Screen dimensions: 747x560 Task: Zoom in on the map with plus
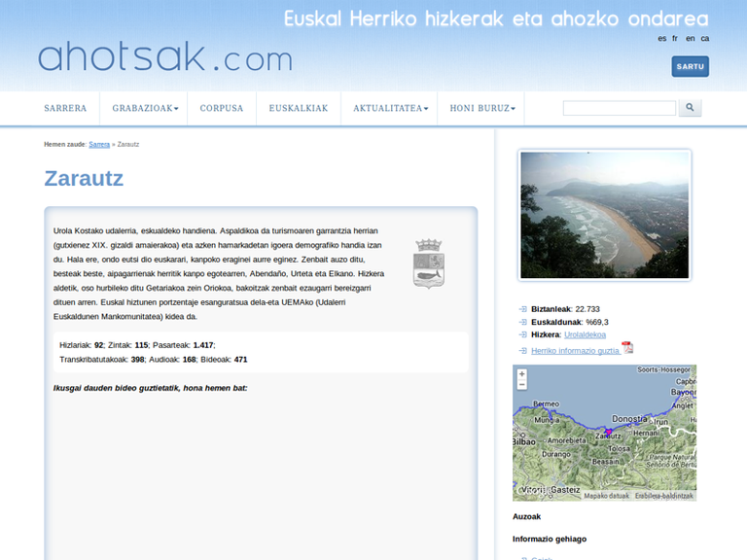[522, 374]
